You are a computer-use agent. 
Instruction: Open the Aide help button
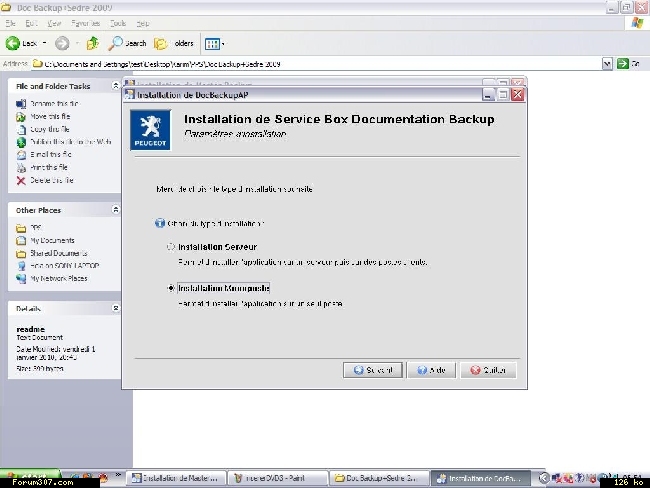(x=431, y=370)
